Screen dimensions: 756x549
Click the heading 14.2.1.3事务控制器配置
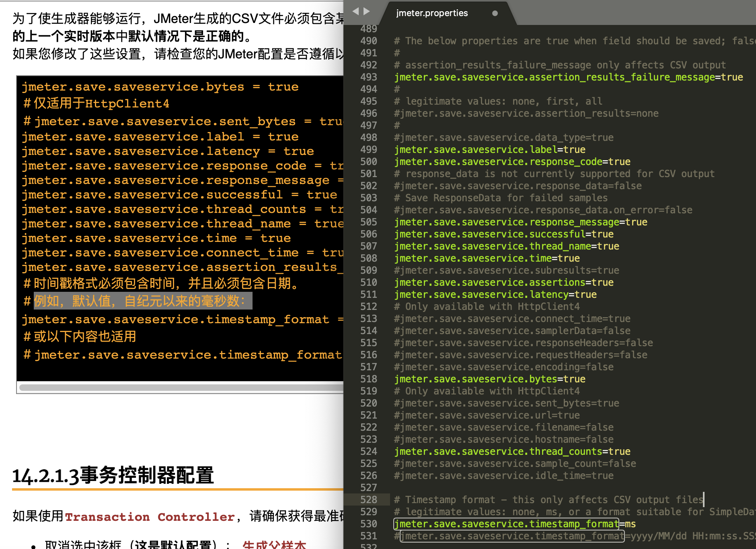pos(113,475)
